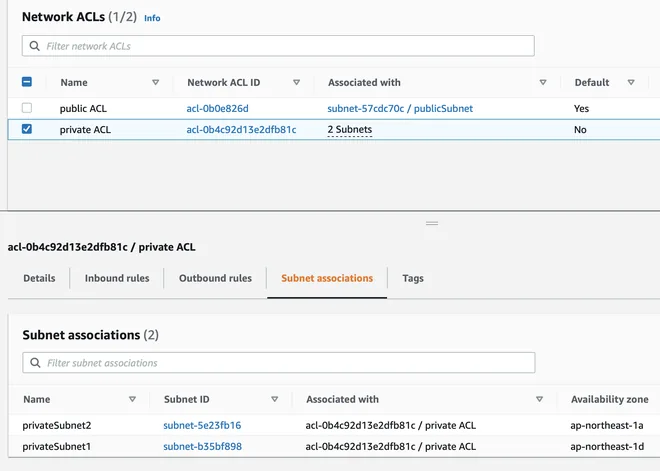Sort by the Default column arrow
Viewport: 660px width, 471px height.
point(631,82)
